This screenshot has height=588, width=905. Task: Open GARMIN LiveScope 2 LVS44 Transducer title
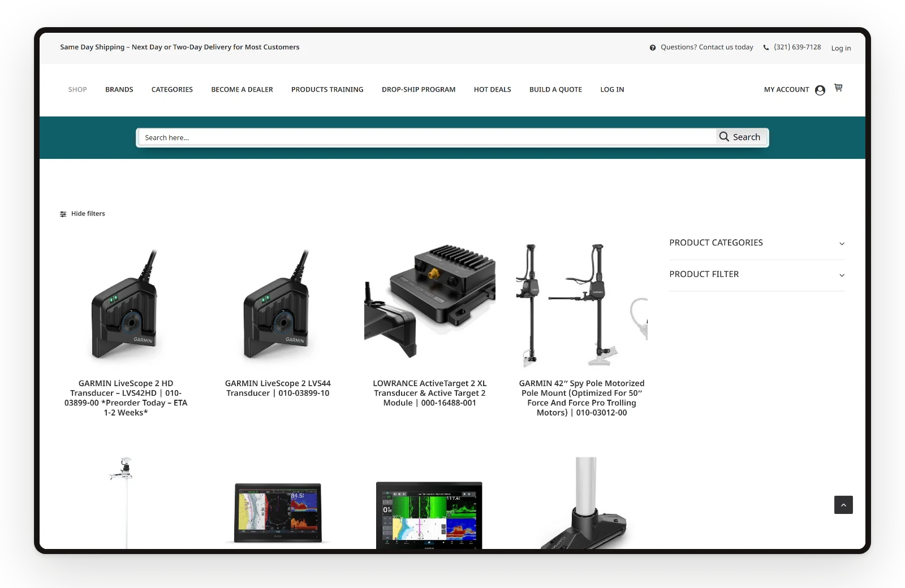tap(278, 388)
